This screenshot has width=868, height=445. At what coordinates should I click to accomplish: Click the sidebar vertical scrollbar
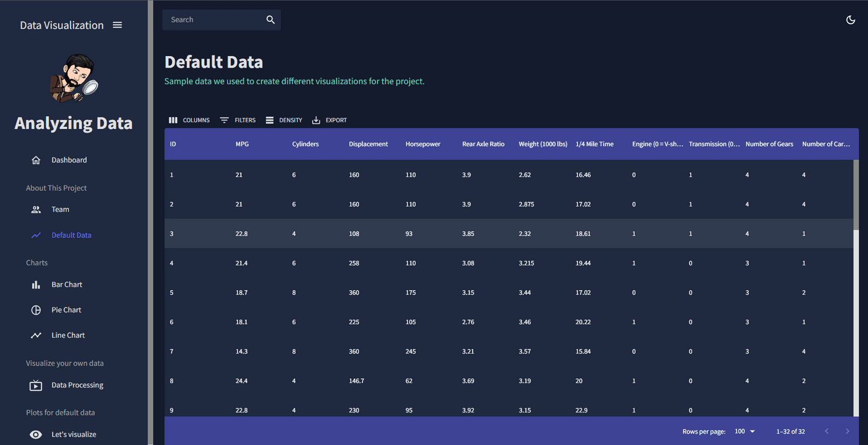point(150,222)
